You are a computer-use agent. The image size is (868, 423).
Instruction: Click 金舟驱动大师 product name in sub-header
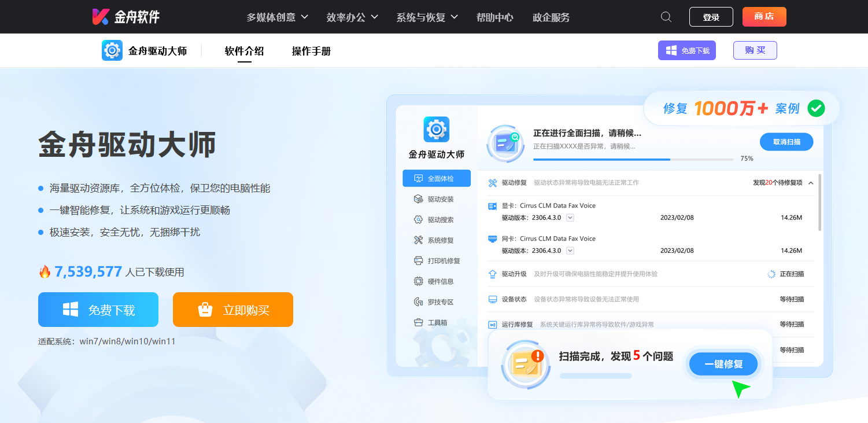point(158,51)
